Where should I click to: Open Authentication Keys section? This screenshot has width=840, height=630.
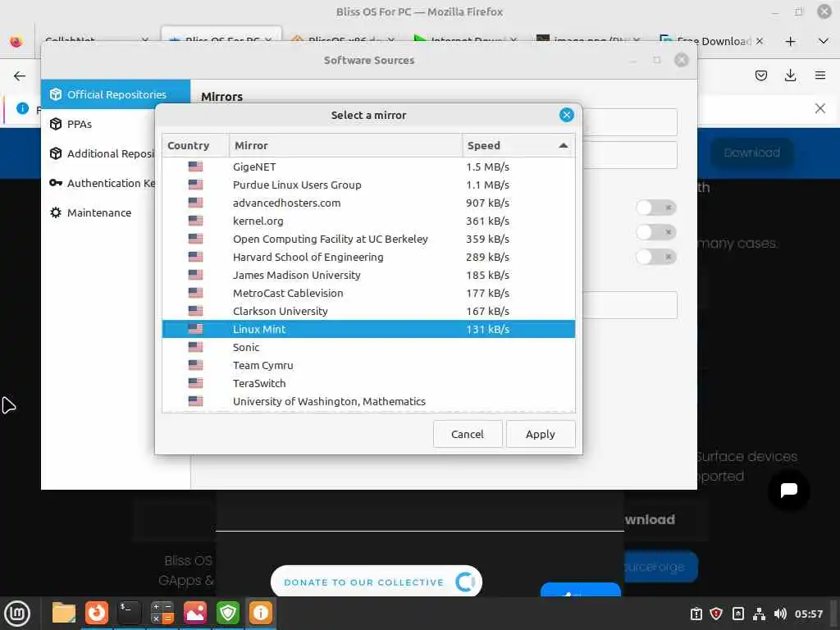pos(98,183)
